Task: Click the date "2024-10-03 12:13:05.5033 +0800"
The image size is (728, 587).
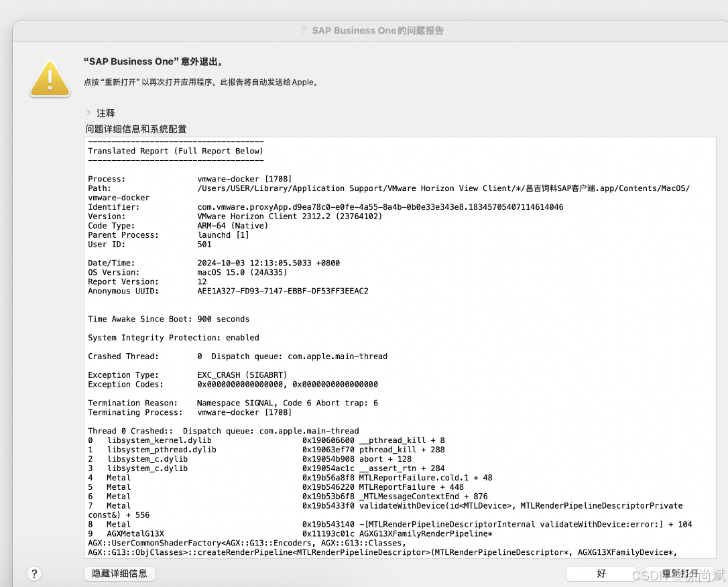Action: [x=268, y=263]
